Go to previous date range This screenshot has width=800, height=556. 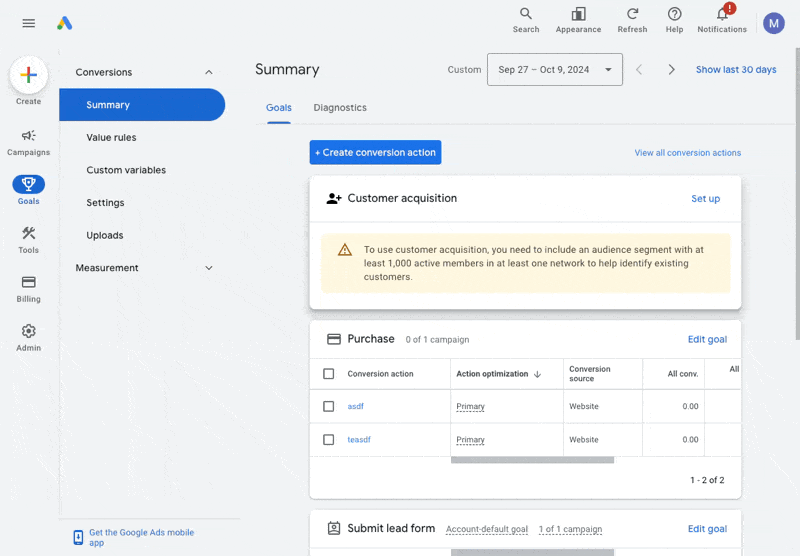point(639,69)
